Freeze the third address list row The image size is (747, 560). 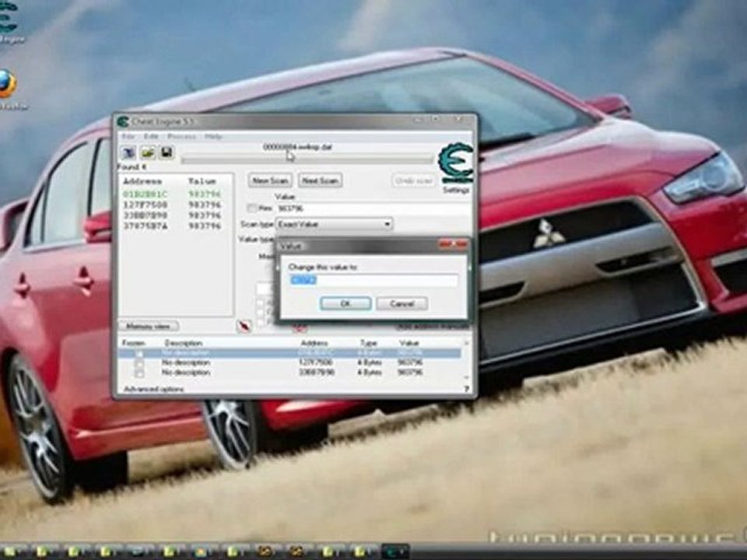[139, 373]
